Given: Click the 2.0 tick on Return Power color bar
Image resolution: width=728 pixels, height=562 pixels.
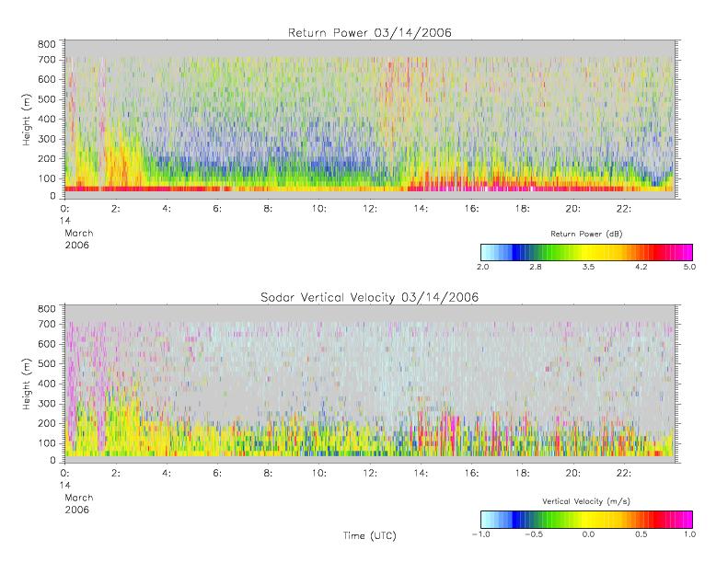Looking at the screenshot, I should tap(483, 267).
